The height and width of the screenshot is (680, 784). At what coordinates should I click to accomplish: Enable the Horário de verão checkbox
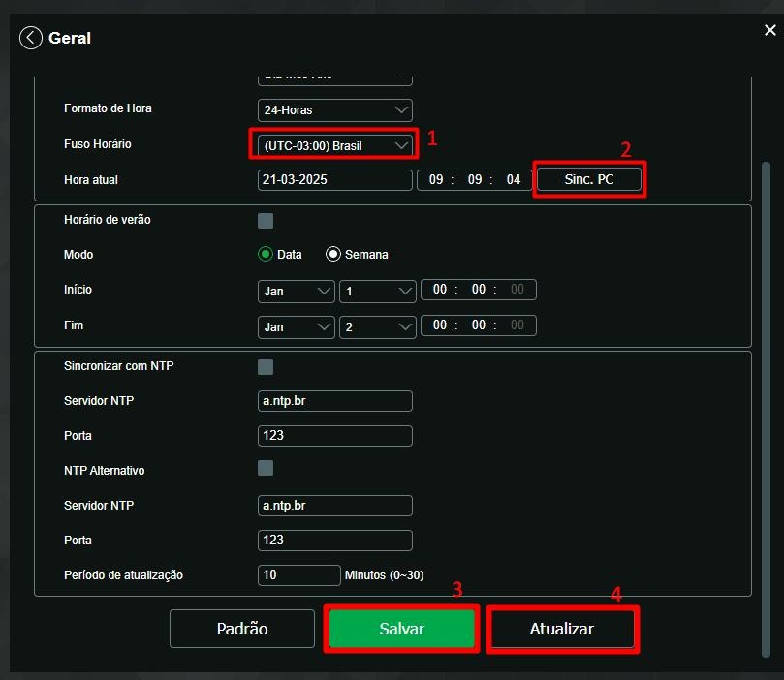(x=266, y=220)
